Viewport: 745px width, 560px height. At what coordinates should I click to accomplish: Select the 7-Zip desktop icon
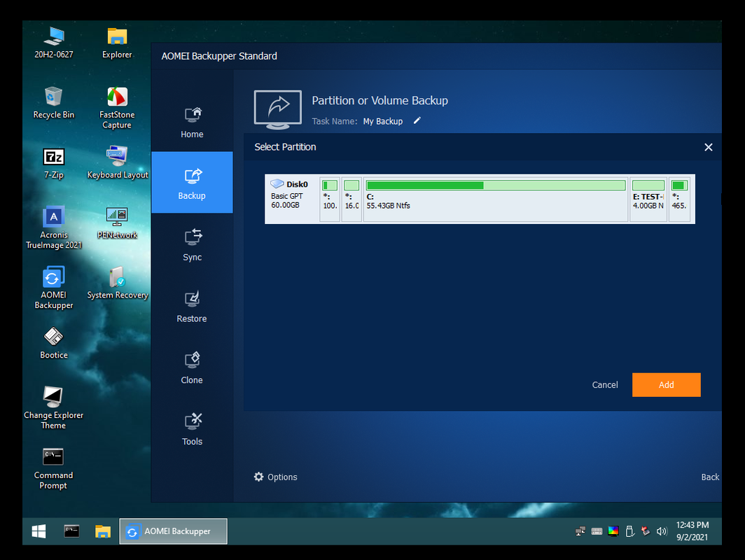coord(54,163)
